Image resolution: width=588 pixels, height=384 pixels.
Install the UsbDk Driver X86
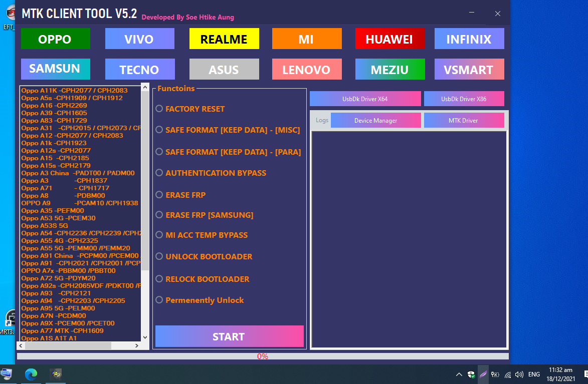[x=464, y=99]
